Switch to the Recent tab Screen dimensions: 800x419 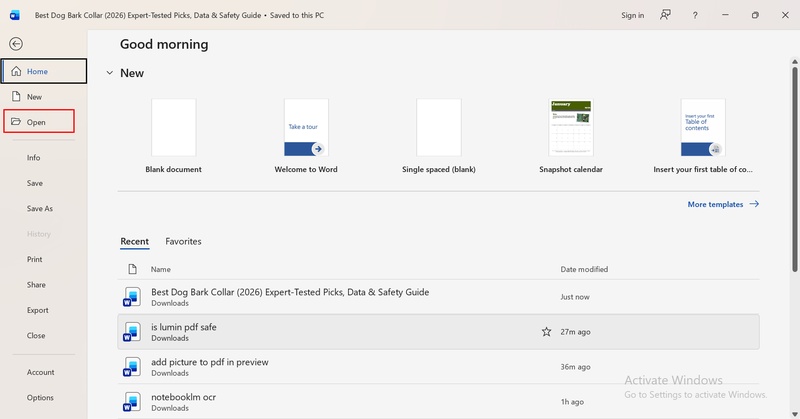coord(135,241)
